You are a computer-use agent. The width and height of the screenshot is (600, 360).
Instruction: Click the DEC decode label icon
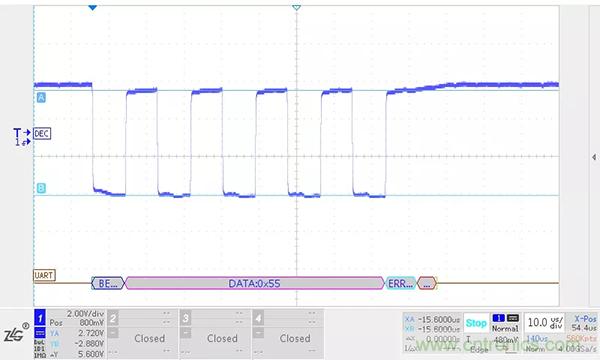tap(42, 134)
